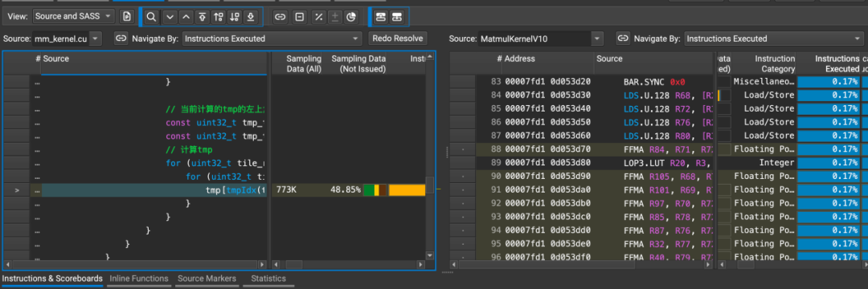Open the MatmulKernelV10 source dropdown
Screen dimensions: 868x289
tap(541, 39)
